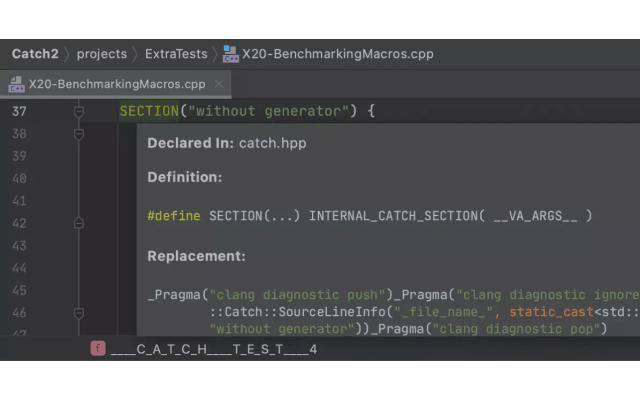640x400 pixels.
Task: Click line number 40 in gutter
Action: pos(19,178)
